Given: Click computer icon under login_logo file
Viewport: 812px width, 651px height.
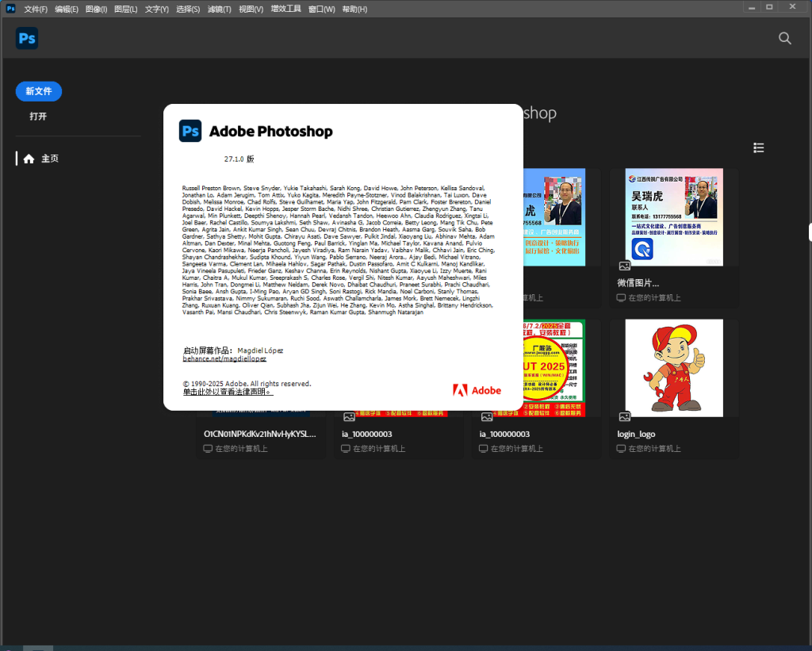Looking at the screenshot, I should (x=622, y=449).
